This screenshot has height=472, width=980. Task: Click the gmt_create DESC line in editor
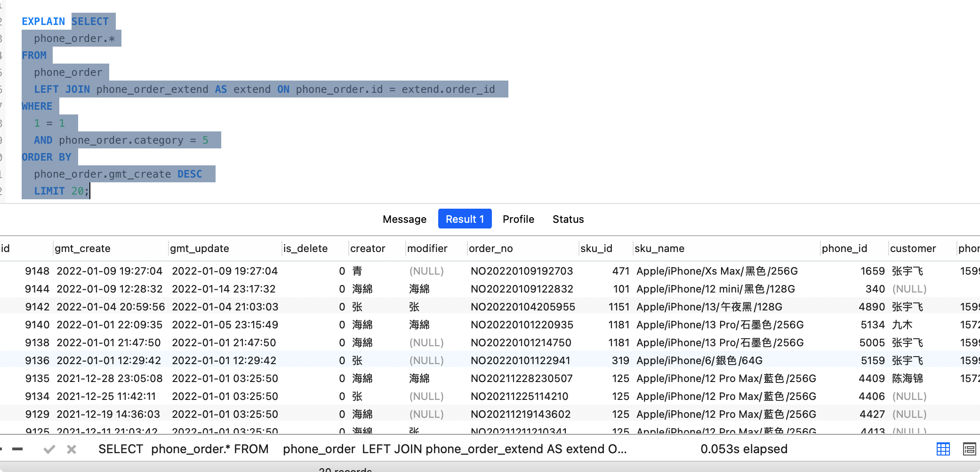[118, 174]
